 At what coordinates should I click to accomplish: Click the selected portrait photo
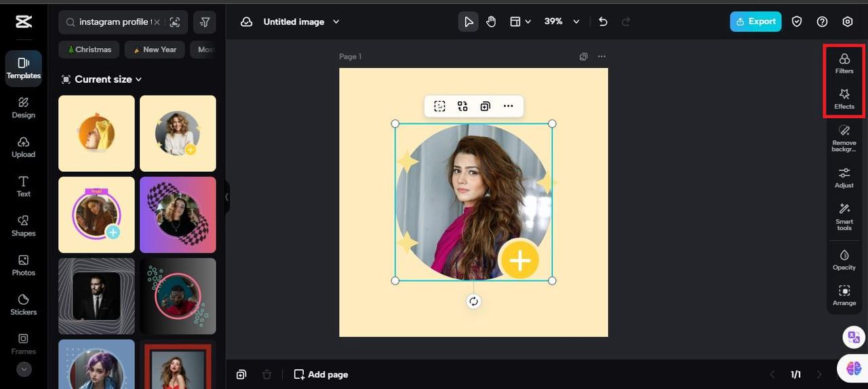(473, 202)
